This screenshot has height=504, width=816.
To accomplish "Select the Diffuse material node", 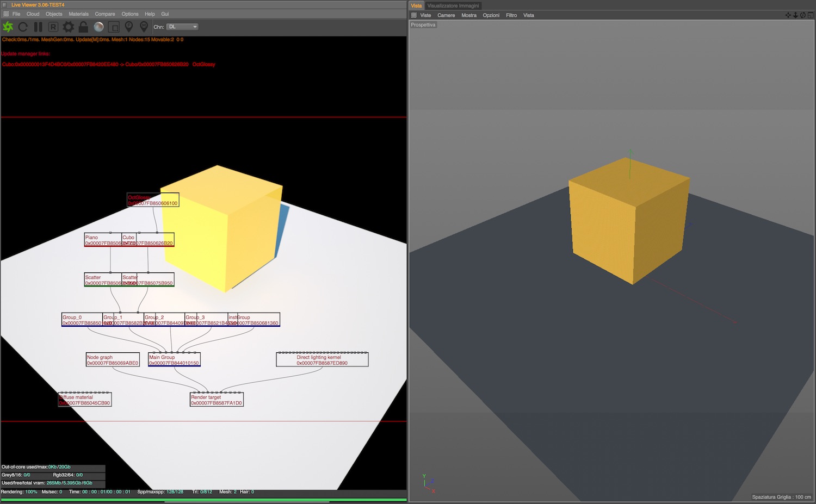I will (x=85, y=400).
